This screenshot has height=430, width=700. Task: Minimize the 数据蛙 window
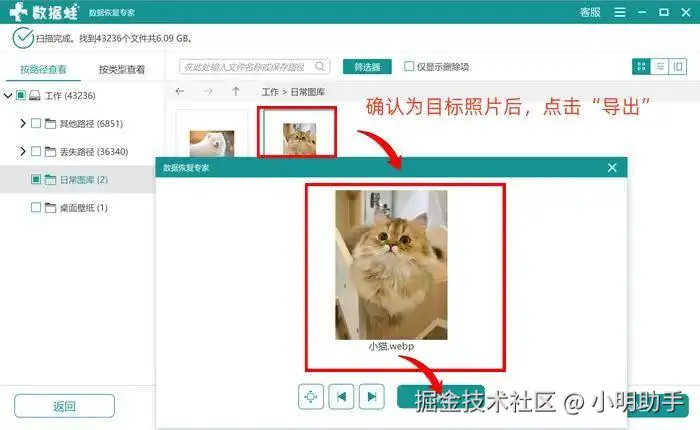(x=642, y=12)
